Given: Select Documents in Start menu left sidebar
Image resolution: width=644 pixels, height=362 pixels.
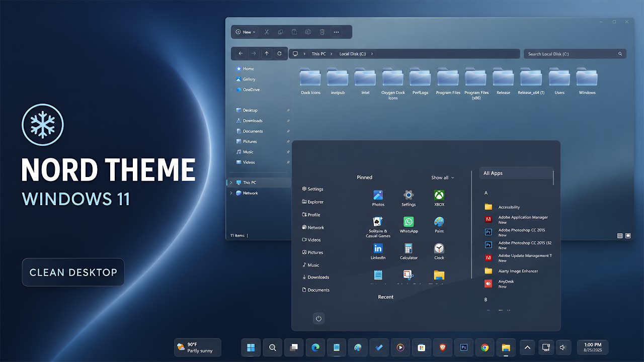Looking at the screenshot, I should click(x=315, y=290).
